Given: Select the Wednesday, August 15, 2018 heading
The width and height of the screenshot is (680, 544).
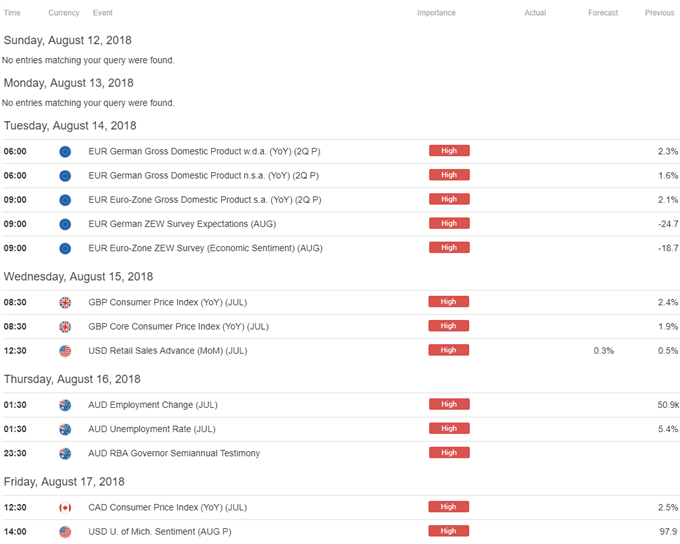Looking at the screenshot, I should [78, 277].
